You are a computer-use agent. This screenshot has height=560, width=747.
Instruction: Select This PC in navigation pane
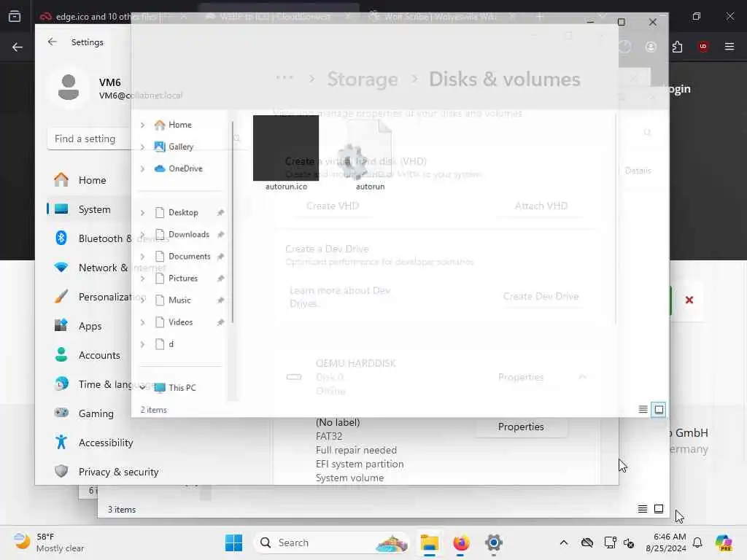175,388
